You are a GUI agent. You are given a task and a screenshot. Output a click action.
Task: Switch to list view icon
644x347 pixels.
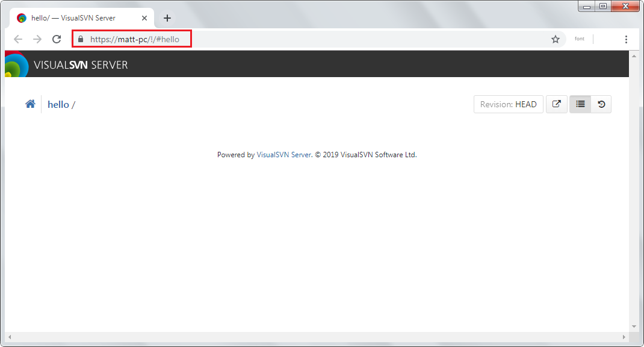point(580,104)
